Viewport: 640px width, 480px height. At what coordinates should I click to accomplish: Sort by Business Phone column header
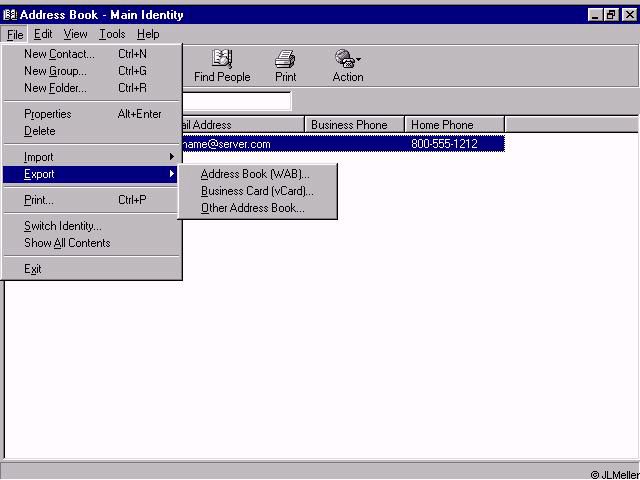click(x=354, y=125)
